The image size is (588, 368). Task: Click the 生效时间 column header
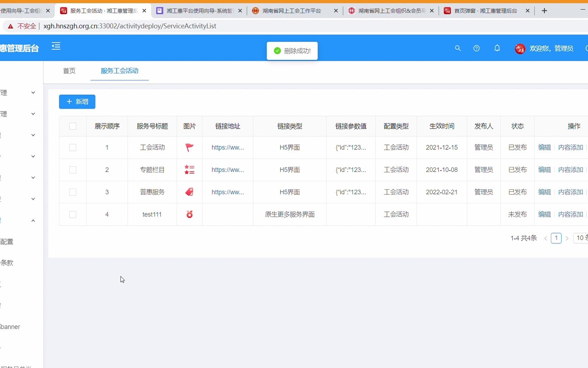coord(442,126)
